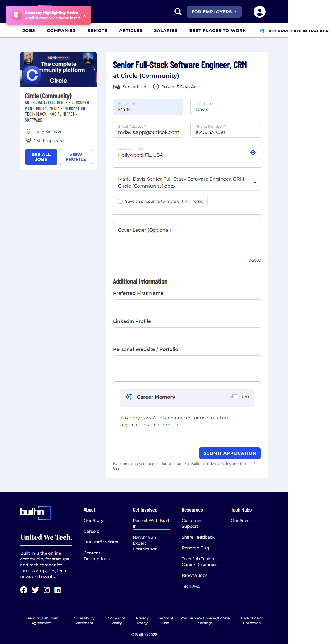Open the search magnifier icon

(178, 12)
